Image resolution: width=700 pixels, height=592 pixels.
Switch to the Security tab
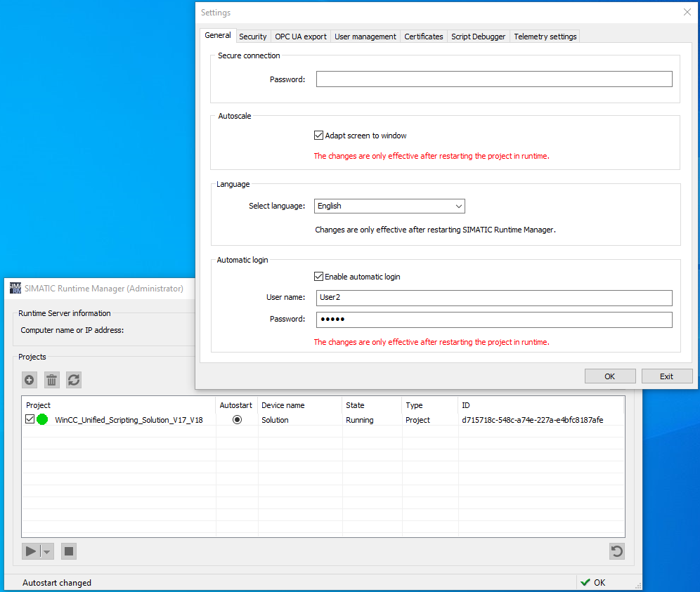click(x=253, y=37)
